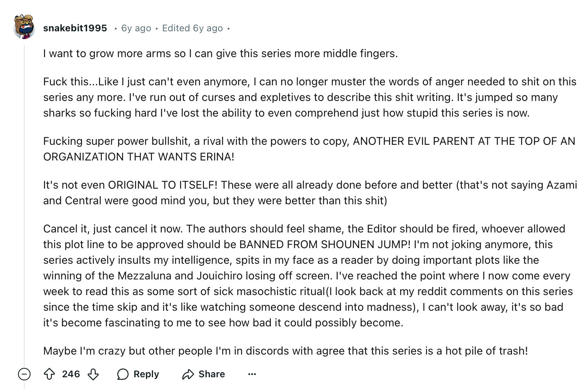Click the "ANOTHER EVIL PARENT" paragraph
This screenshot has width=588, height=389.
coord(309,149)
